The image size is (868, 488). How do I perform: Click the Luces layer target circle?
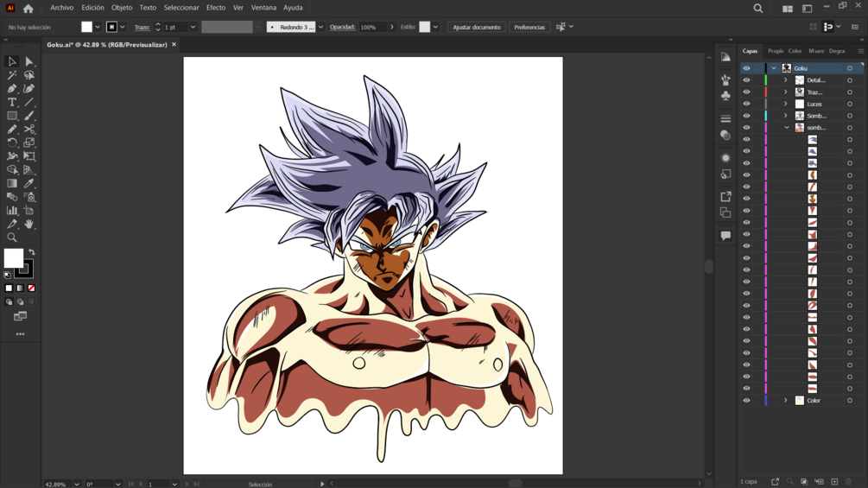[850, 104]
